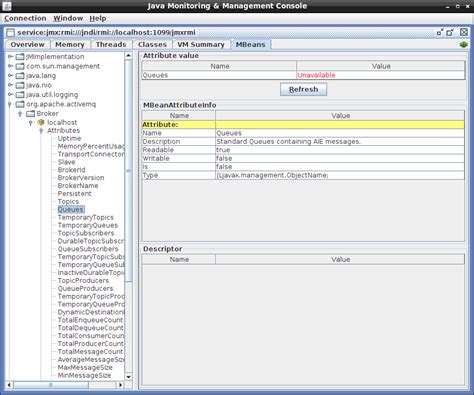Click the red Unavailable value cell
Screen dimensions: 474x395
(380, 75)
